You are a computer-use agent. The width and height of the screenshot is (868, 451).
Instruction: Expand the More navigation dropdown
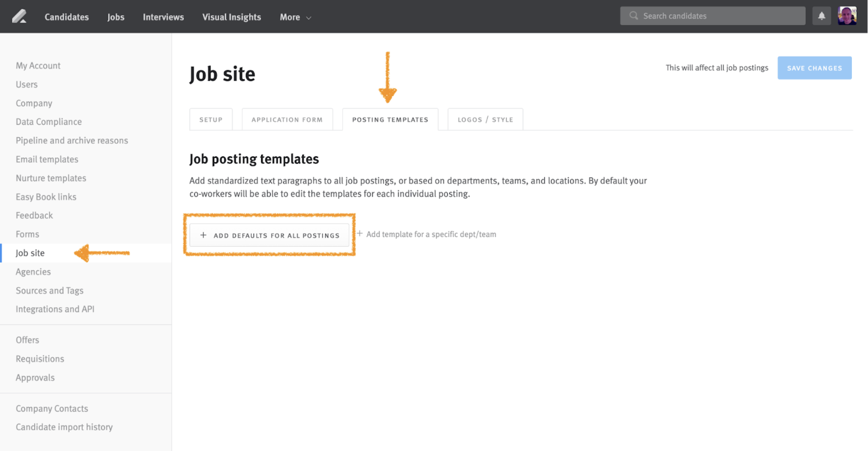pos(295,17)
